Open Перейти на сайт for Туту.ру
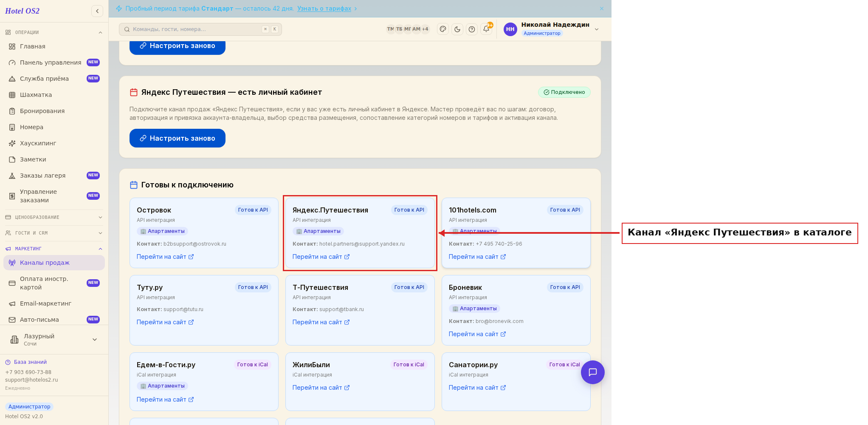The width and height of the screenshot is (868, 425). (165, 322)
